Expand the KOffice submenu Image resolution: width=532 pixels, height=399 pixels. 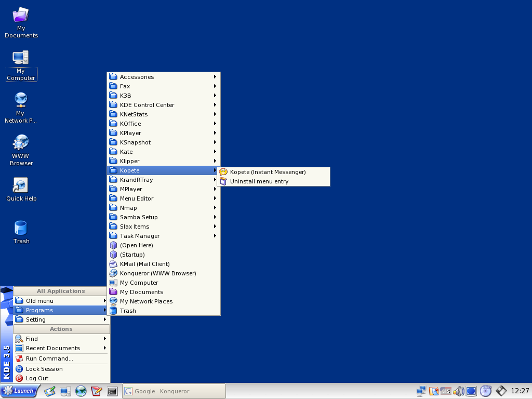click(164, 124)
